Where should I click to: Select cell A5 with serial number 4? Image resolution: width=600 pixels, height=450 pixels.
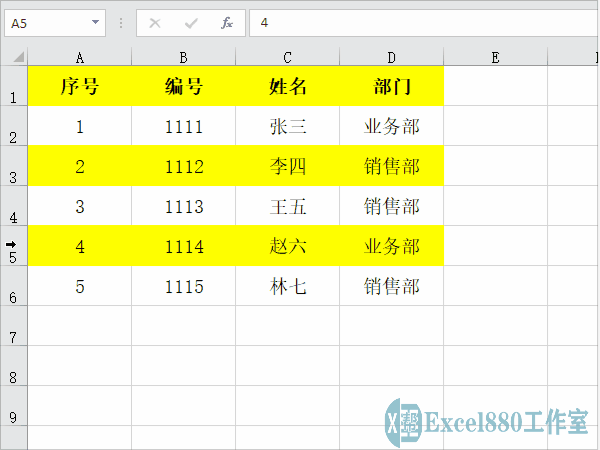tap(80, 246)
